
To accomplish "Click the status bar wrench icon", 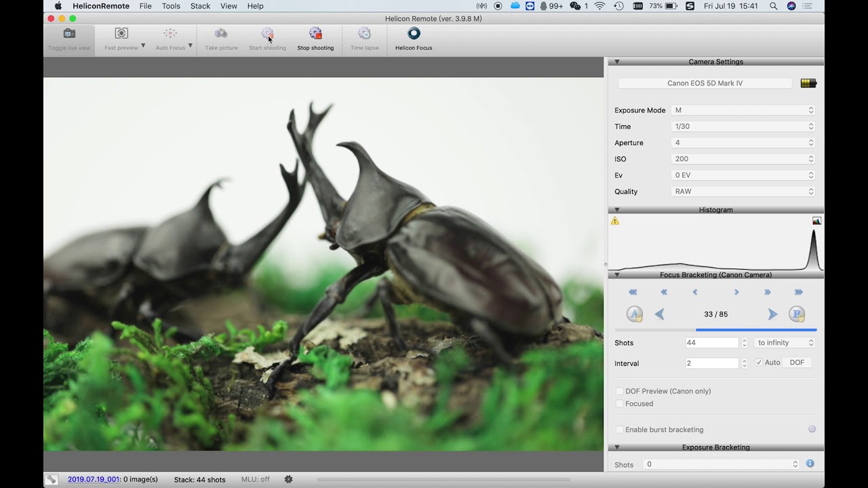I will coord(52,479).
